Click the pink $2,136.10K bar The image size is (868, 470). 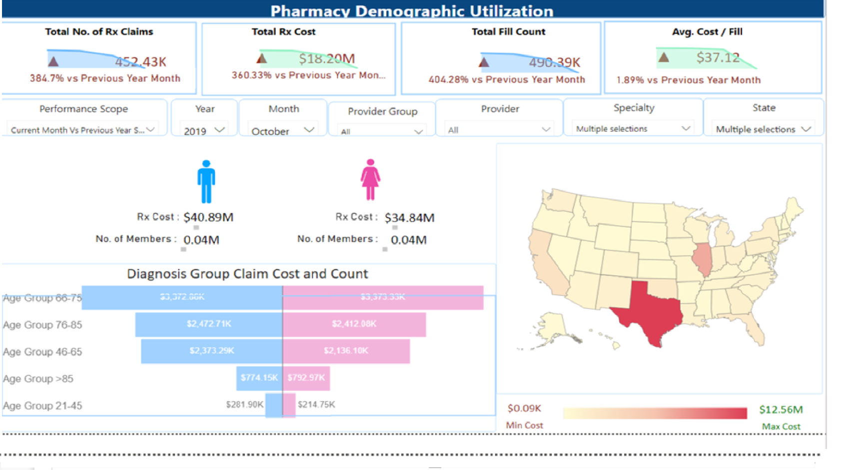click(x=346, y=351)
